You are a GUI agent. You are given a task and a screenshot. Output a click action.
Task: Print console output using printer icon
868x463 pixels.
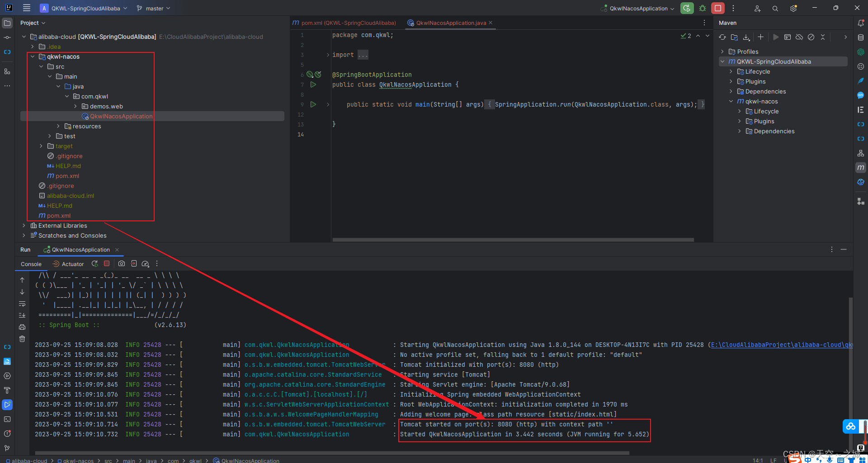22,327
